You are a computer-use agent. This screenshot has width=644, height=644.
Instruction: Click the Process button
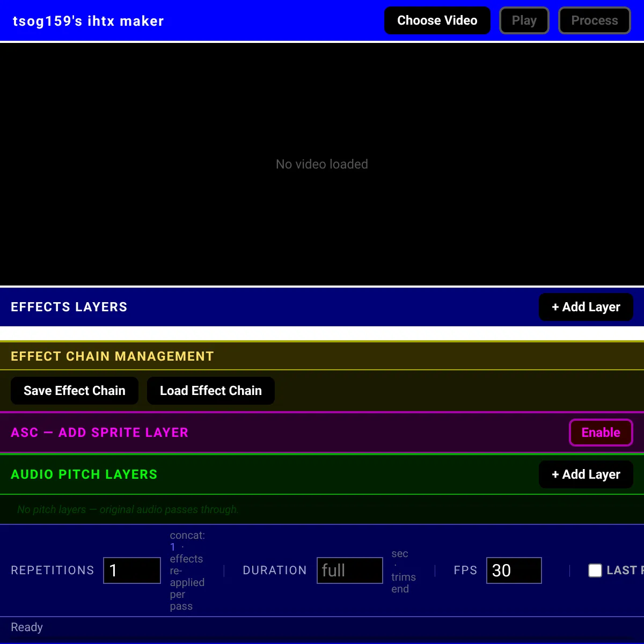point(595,20)
